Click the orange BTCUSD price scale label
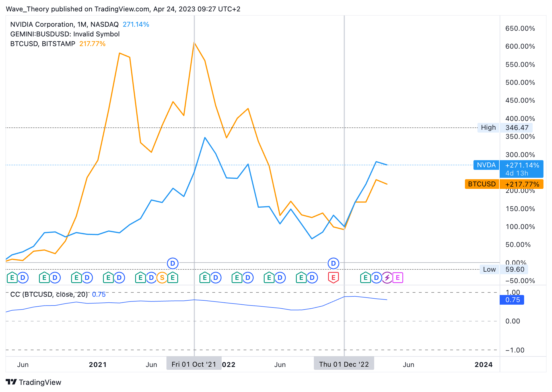This screenshot has width=552, height=392. pyautogui.click(x=482, y=184)
